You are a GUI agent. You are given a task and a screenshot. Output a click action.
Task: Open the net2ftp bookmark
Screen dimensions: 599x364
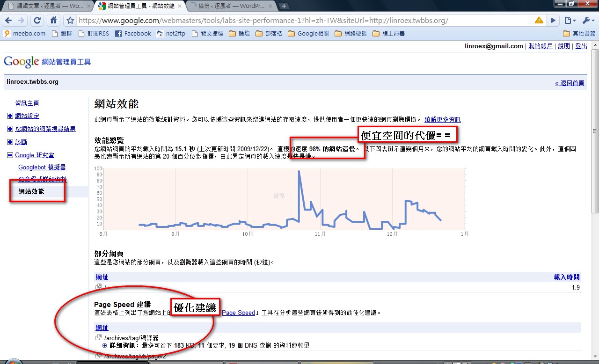pos(171,34)
